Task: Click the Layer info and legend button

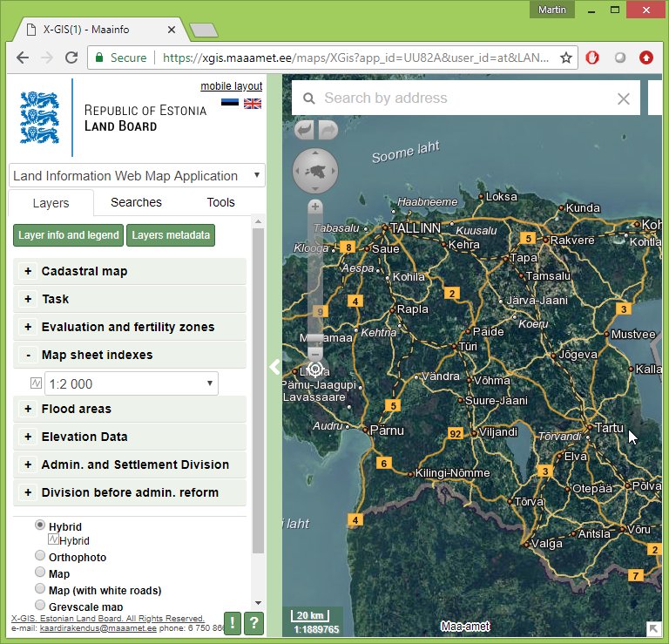Action: tap(69, 235)
